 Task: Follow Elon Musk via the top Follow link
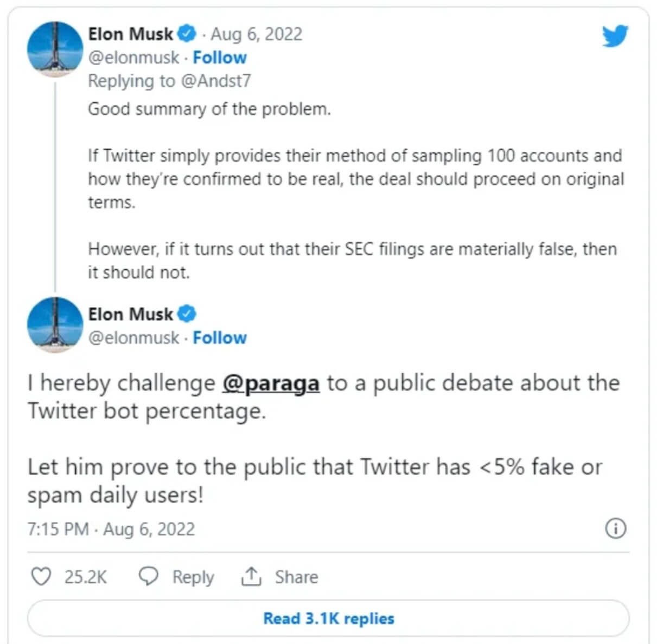click(220, 57)
